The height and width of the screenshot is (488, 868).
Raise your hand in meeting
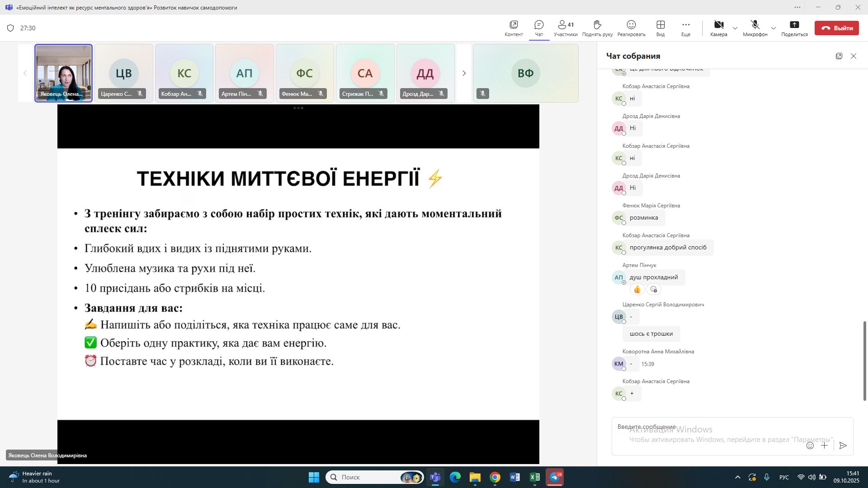click(x=597, y=28)
